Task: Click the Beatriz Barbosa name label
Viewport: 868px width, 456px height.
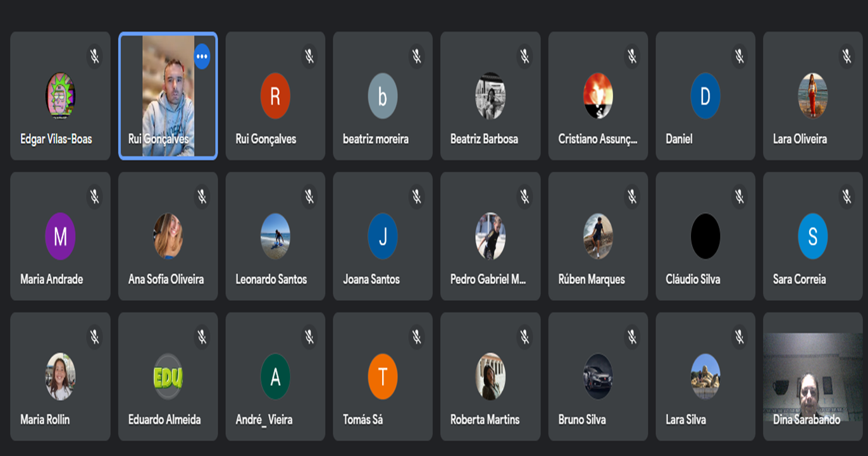Action: coord(484,139)
